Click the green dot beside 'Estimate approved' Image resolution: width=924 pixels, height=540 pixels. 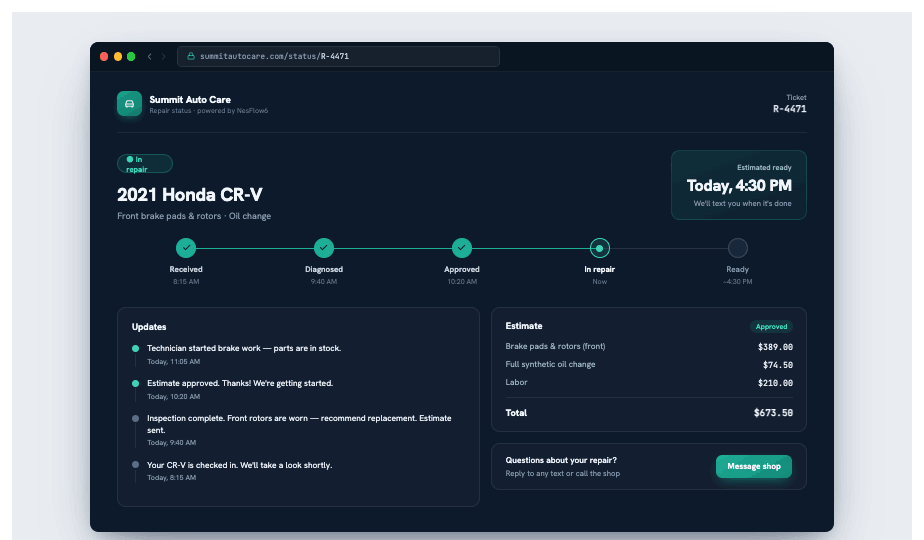(136, 383)
